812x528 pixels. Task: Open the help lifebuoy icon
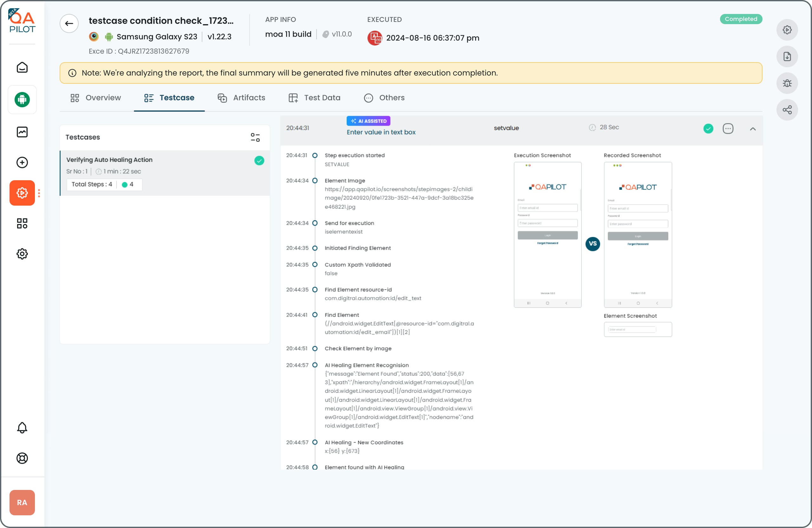click(22, 458)
